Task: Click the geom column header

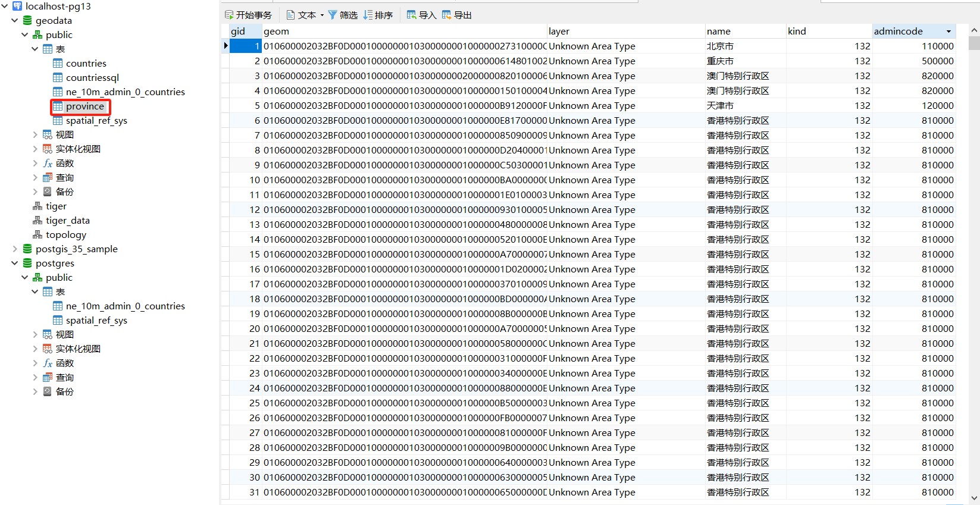Action: [x=404, y=31]
